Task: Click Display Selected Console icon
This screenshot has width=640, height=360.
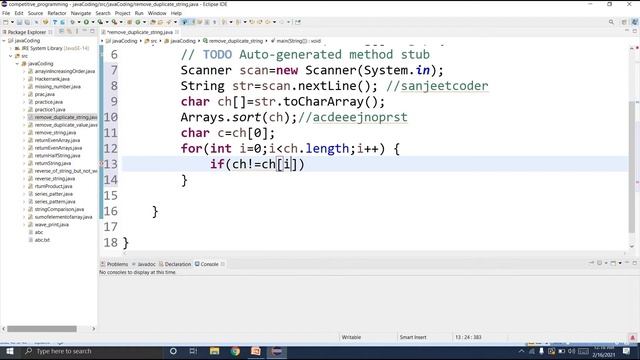Action: coord(600,263)
